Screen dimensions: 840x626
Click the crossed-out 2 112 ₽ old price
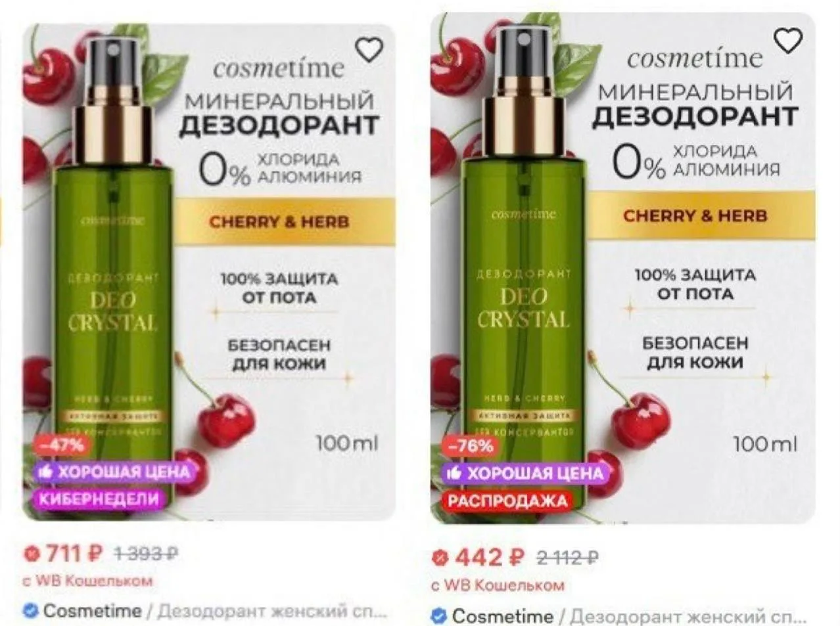pos(567,558)
